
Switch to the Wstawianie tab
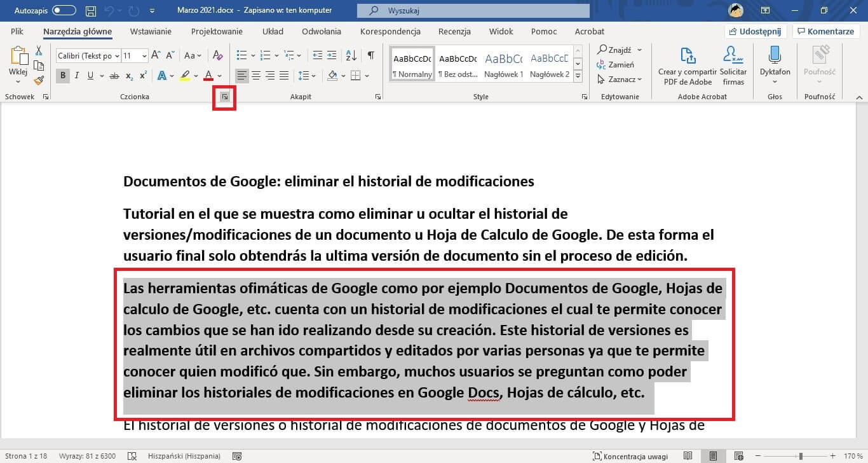click(x=151, y=31)
